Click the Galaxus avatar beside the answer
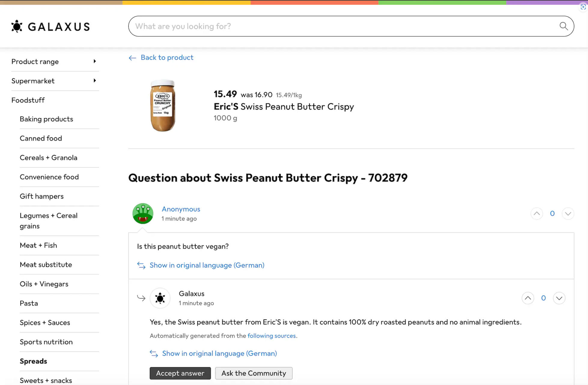 click(x=160, y=298)
